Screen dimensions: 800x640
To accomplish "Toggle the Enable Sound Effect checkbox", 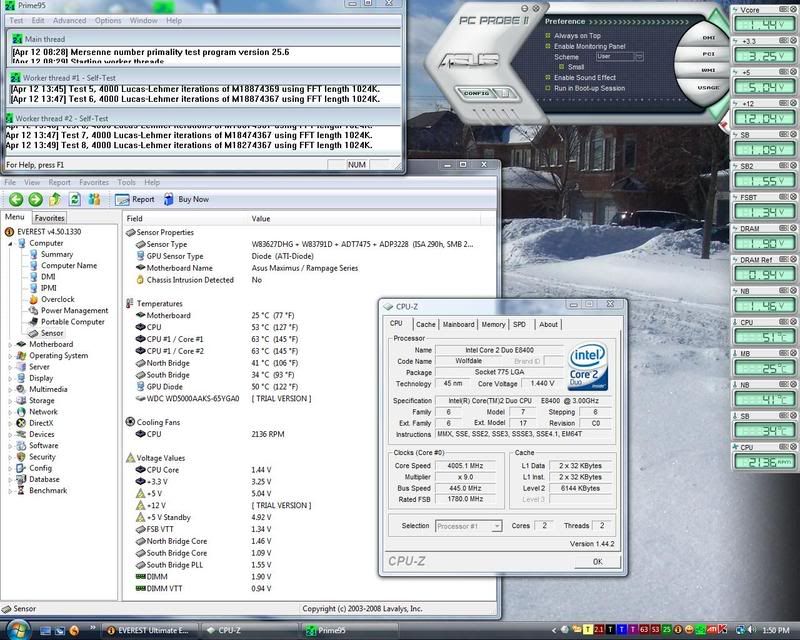I will click(548, 78).
